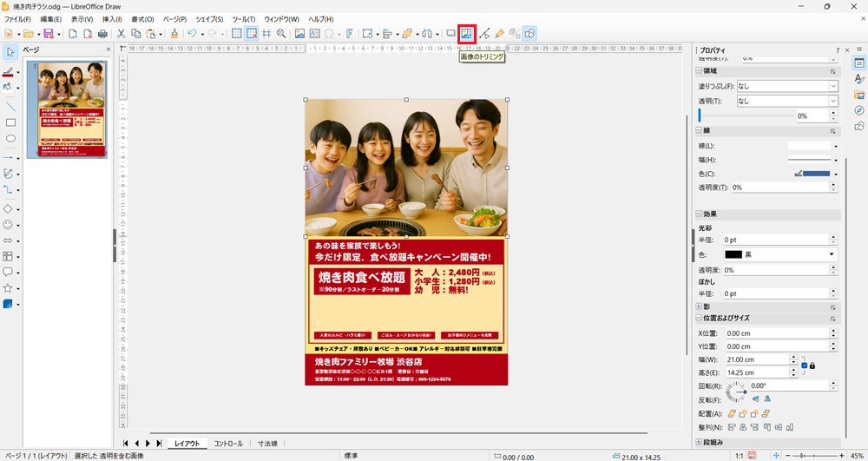Click the Clone Formatting brush icon
Image resolution: width=868 pixels, height=461 pixels.
pyautogui.click(x=174, y=34)
